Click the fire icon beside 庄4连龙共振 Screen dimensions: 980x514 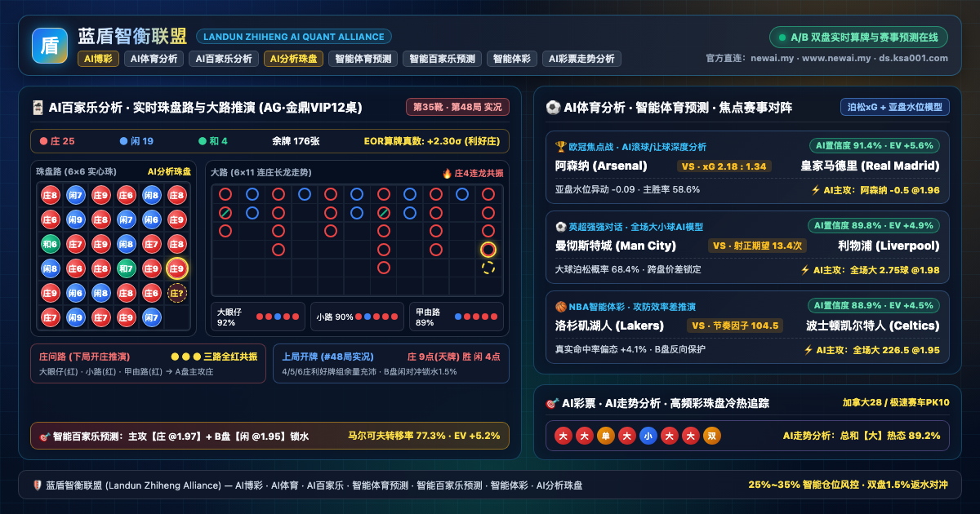pyautogui.click(x=447, y=173)
